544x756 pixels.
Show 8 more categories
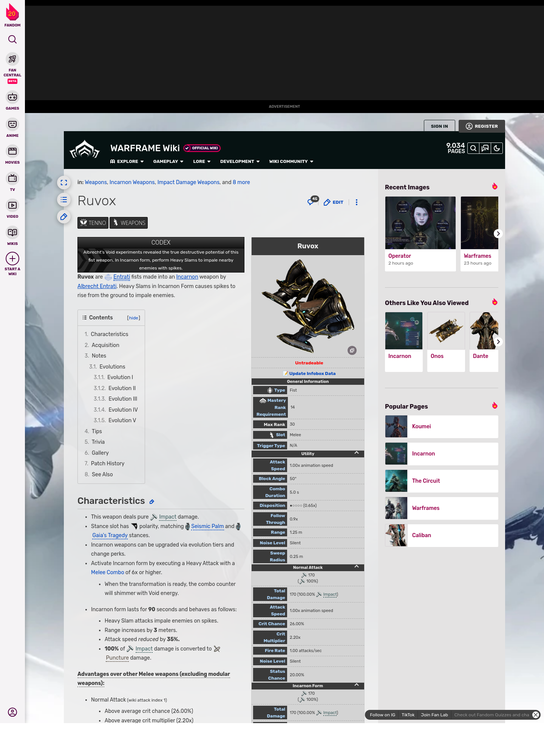coord(241,182)
